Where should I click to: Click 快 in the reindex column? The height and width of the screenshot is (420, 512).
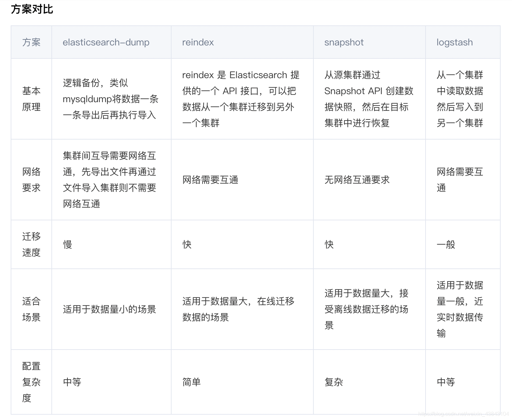pos(242,244)
